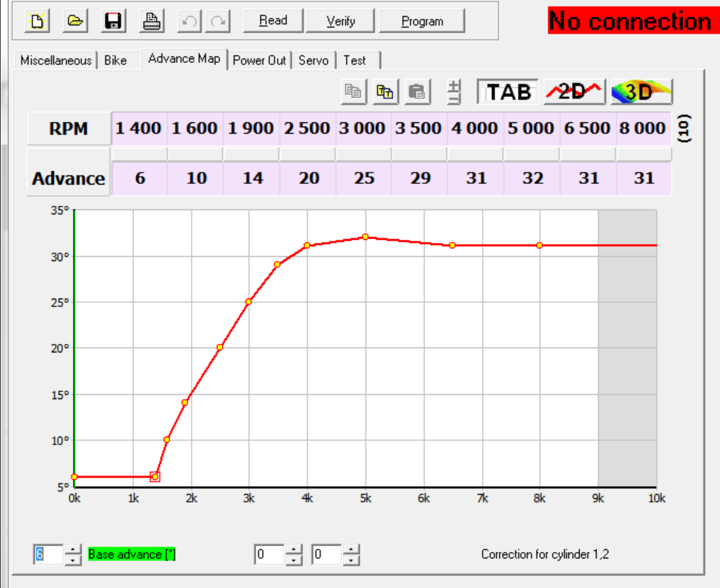Switch to 3D map view
Viewport: 720px width, 588px height.
(641, 91)
